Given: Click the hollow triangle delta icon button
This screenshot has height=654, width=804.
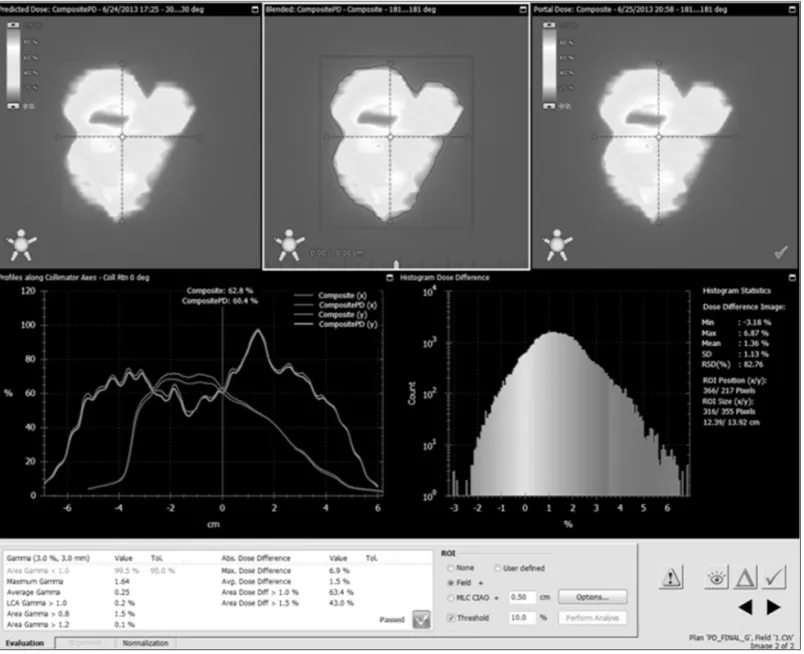Looking at the screenshot, I should (745, 578).
